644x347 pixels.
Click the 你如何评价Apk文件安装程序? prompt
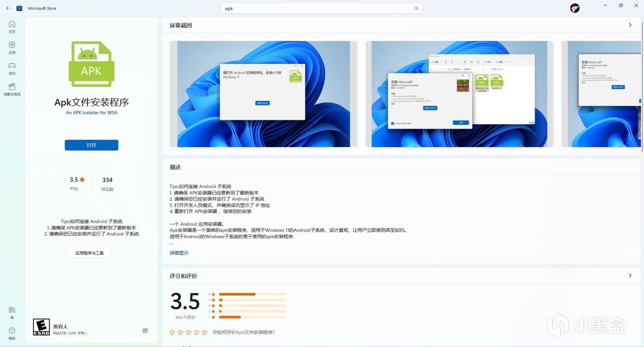pos(244,332)
